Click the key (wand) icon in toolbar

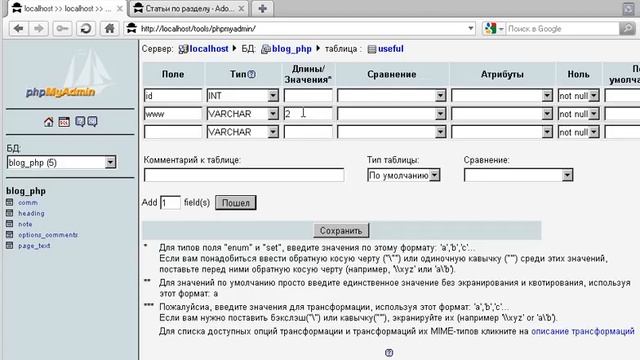(x=62, y=29)
